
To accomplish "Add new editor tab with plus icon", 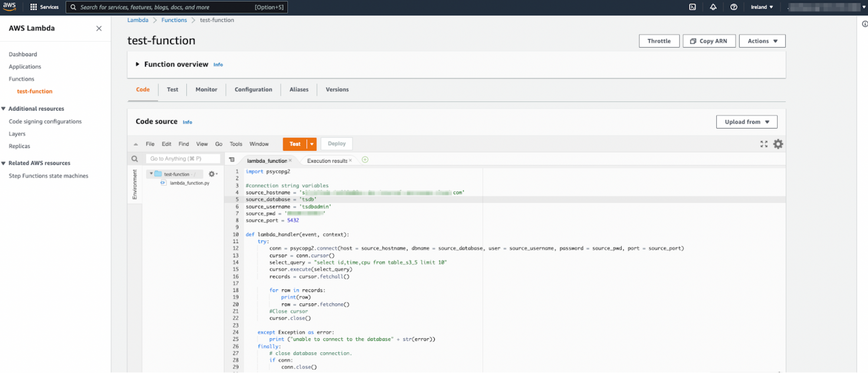I will 365,160.
